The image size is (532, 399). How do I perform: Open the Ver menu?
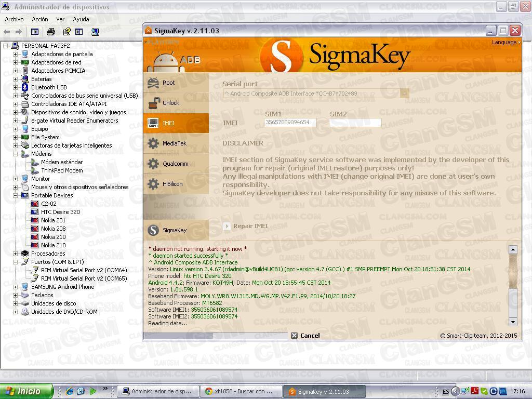(x=60, y=19)
